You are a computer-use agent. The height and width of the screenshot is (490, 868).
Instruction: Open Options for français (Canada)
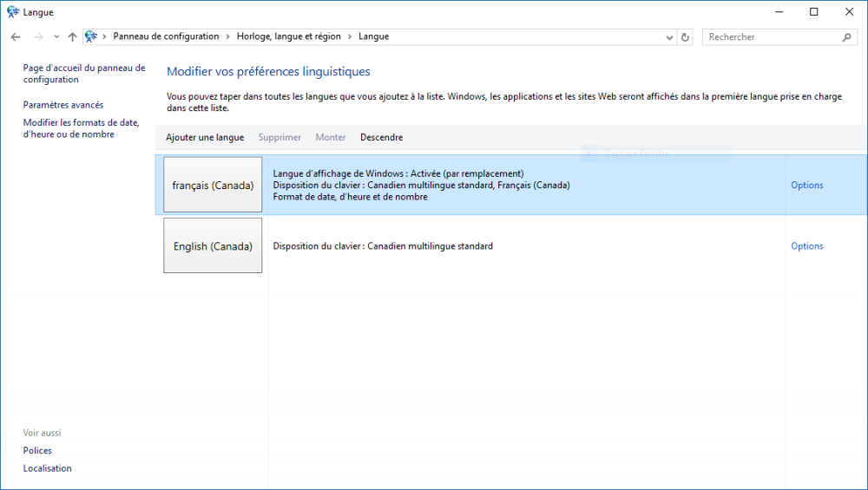pos(806,186)
